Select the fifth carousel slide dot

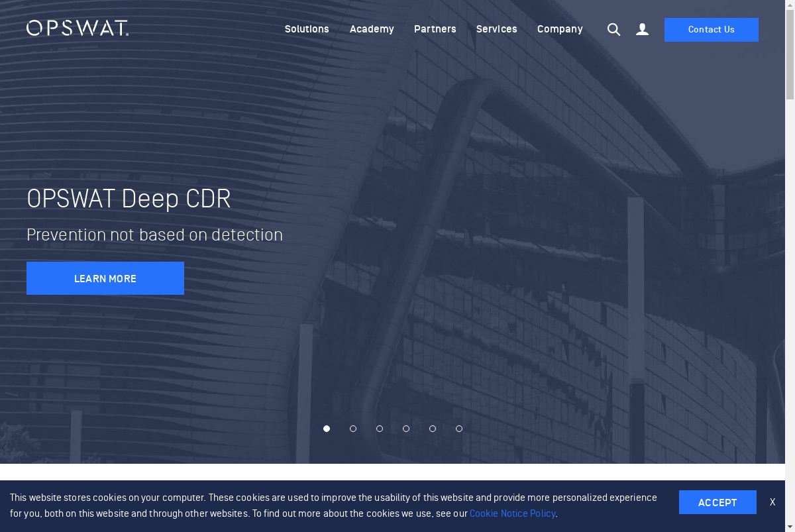click(433, 429)
